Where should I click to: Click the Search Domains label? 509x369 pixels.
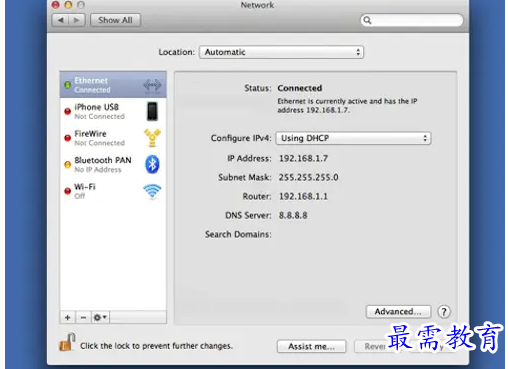click(238, 234)
